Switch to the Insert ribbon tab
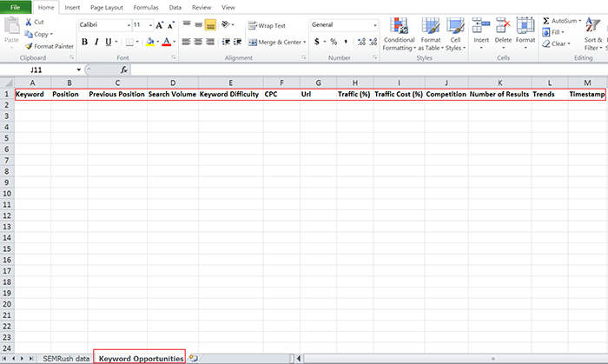The width and height of the screenshot is (608, 364). point(72,7)
